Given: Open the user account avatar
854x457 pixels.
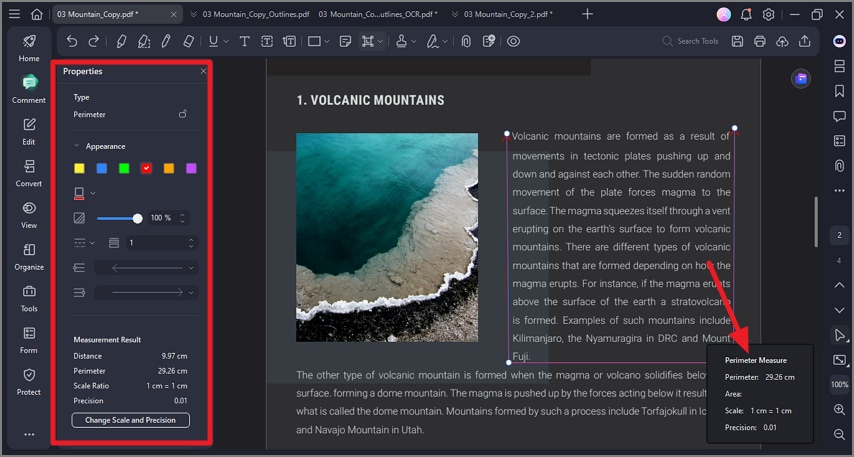Looking at the screenshot, I should [x=724, y=15].
